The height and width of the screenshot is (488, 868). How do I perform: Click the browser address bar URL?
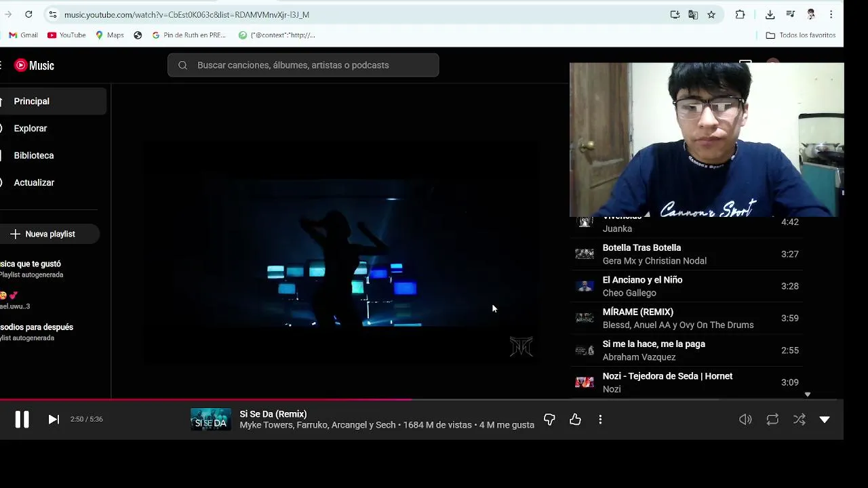pos(186,14)
